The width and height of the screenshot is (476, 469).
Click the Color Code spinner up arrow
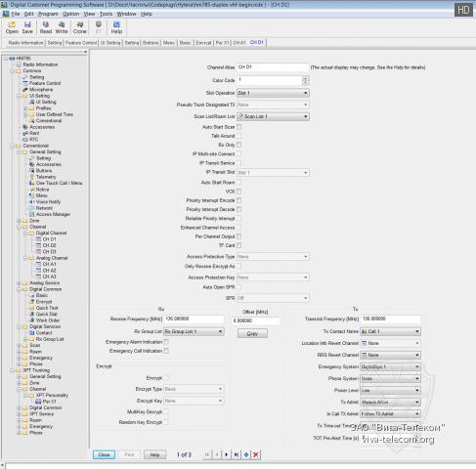pos(305,78)
